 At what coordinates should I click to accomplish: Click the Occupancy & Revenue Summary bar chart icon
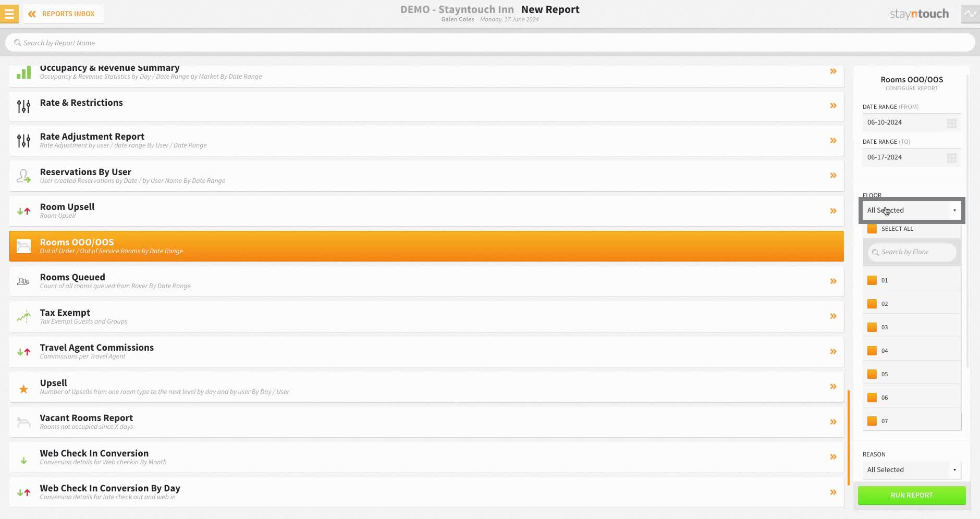click(23, 72)
